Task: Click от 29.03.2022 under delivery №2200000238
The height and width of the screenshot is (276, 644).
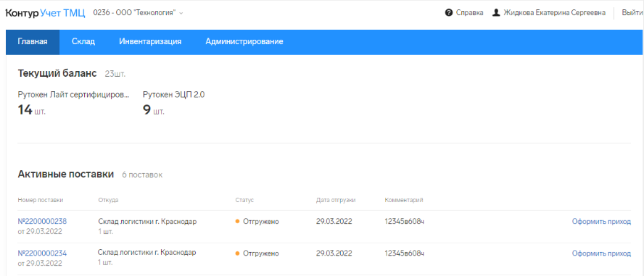Action: coord(40,231)
